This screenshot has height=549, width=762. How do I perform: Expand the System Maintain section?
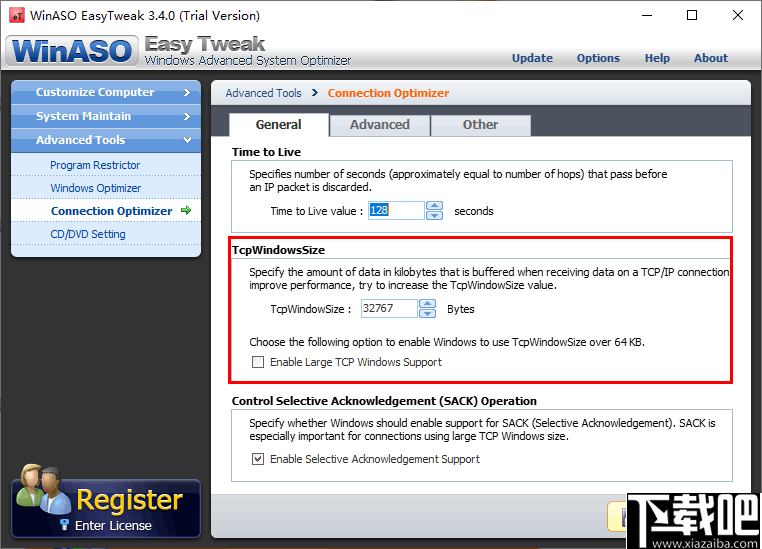[106, 116]
